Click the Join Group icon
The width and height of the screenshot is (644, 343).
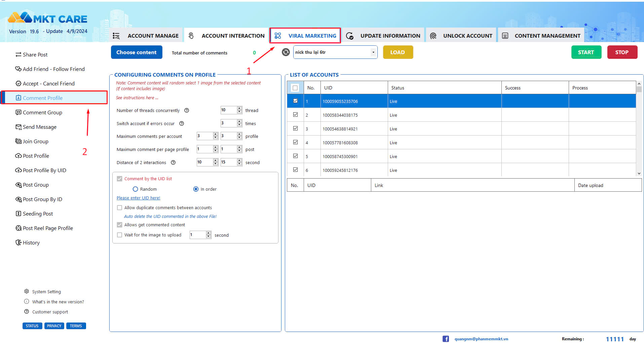click(18, 141)
